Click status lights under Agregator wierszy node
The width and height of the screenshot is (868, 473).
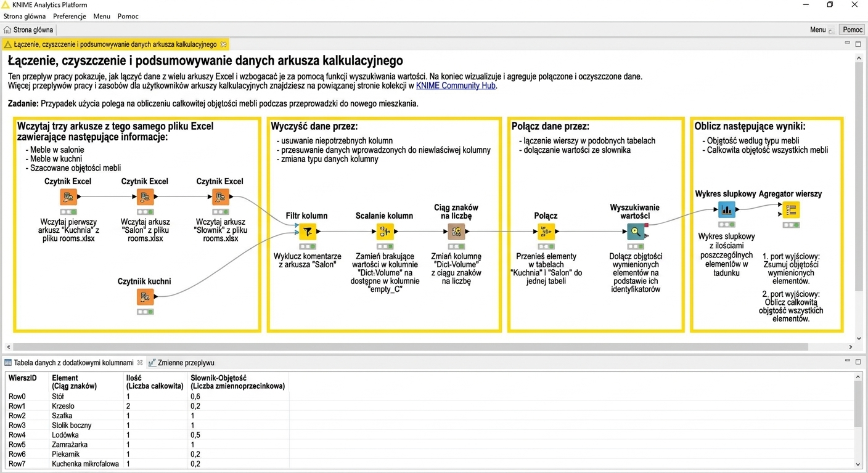791,225
